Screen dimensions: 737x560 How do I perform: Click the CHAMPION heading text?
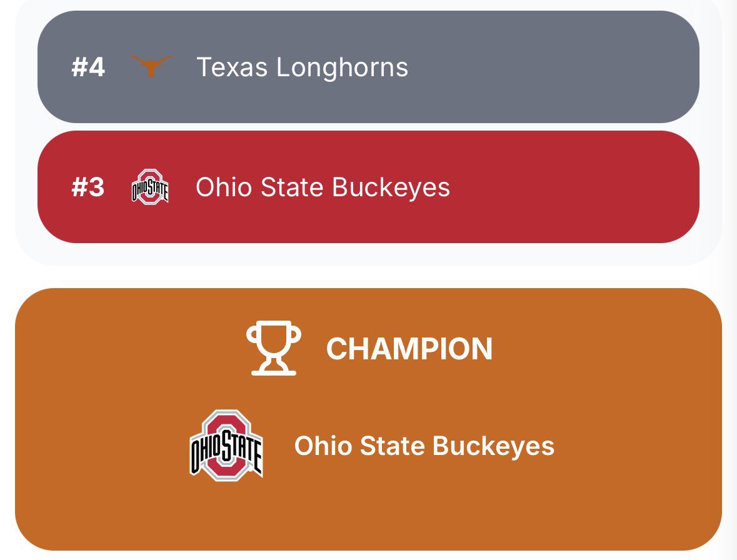click(x=409, y=349)
